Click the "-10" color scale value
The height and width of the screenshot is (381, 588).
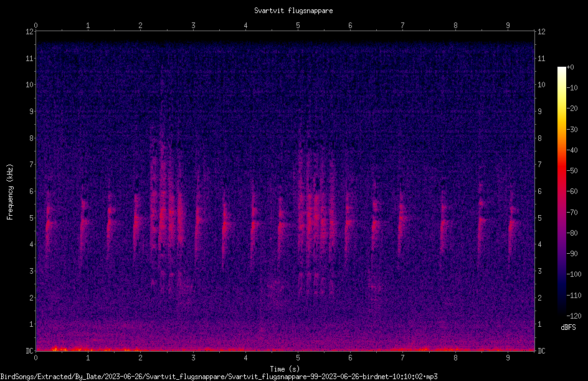tap(572, 88)
